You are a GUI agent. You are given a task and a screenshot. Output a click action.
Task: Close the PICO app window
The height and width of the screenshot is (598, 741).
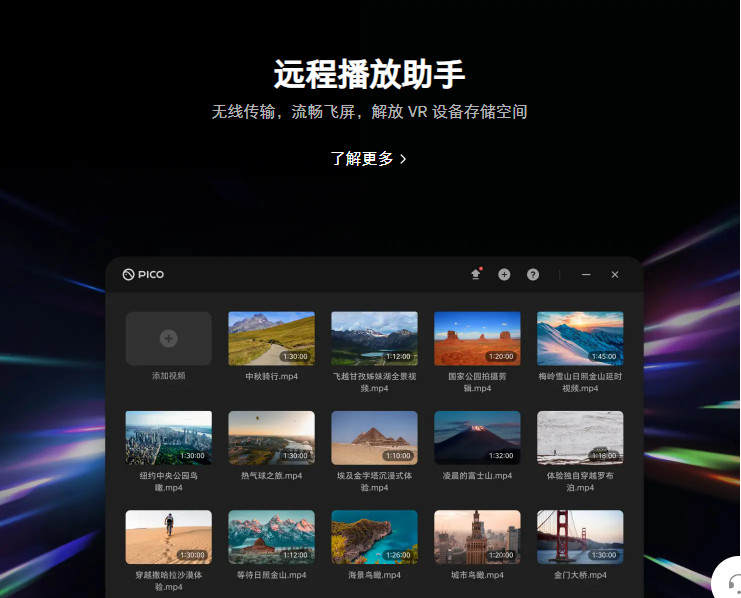pos(615,275)
